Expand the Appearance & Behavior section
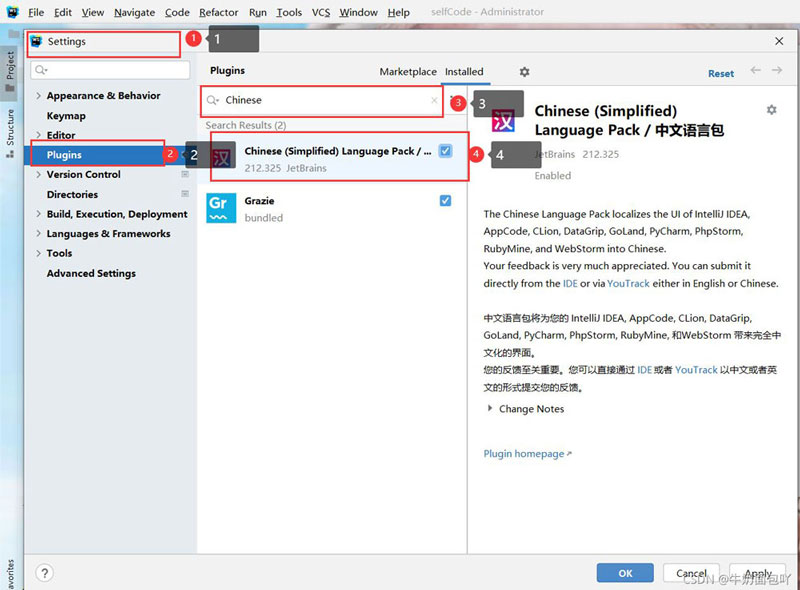 click(x=37, y=95)
